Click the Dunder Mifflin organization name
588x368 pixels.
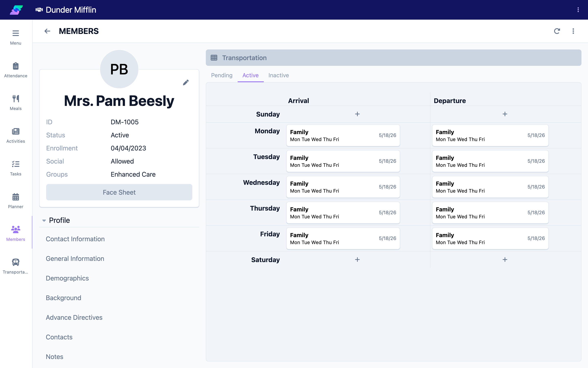tap(71, 10)
